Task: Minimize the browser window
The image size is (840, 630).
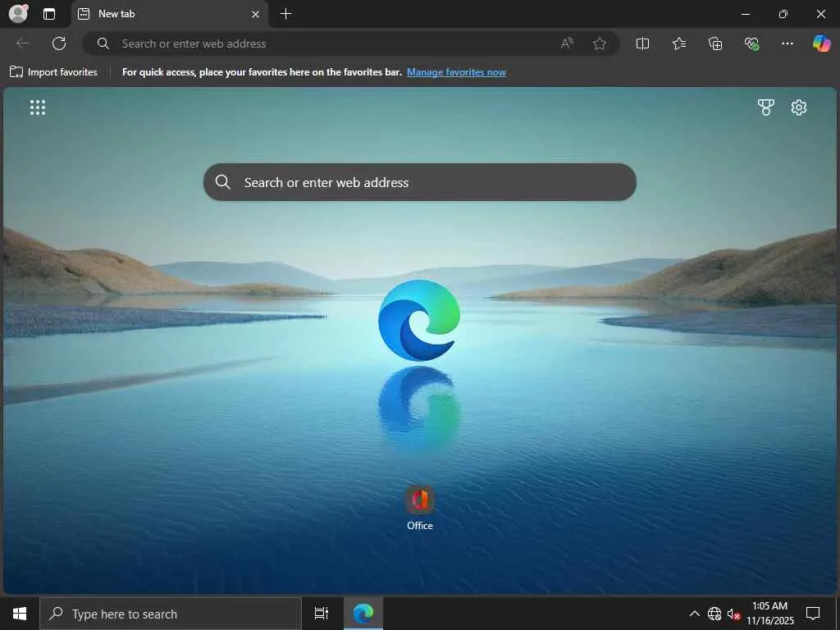Action: pyautogui.click(x=745, y=14)
